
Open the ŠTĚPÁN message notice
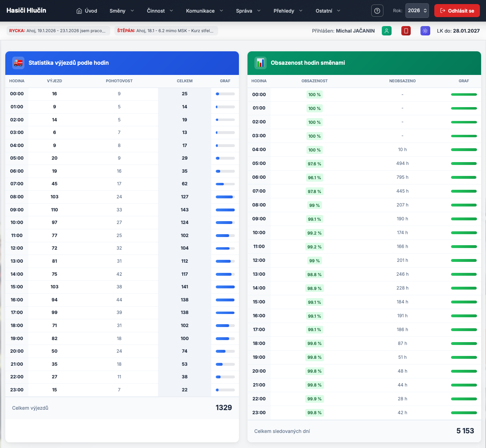click(166, 31)
